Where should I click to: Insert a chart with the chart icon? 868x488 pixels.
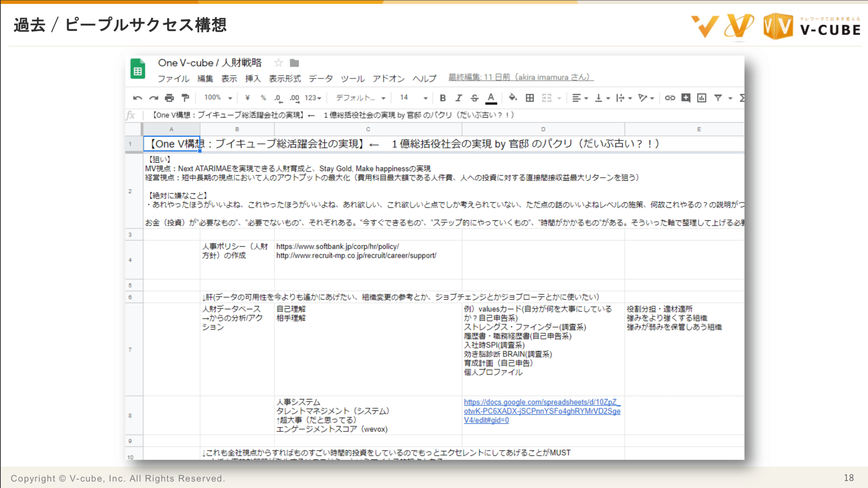(702, 98)
